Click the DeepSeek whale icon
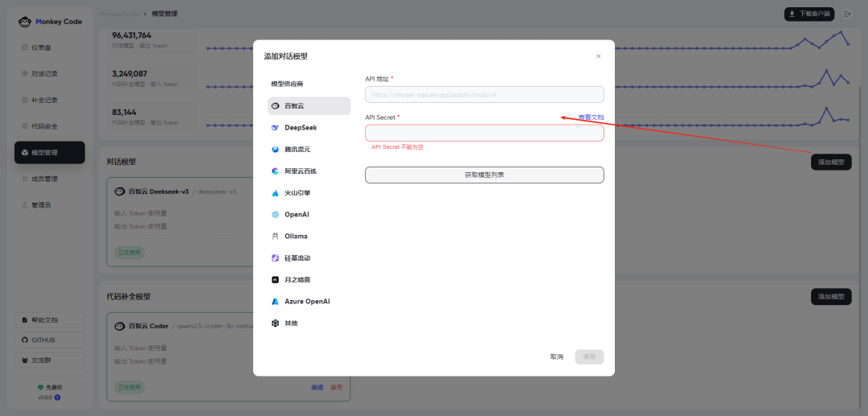Screen dimensions: 868x416 point(275,127)
